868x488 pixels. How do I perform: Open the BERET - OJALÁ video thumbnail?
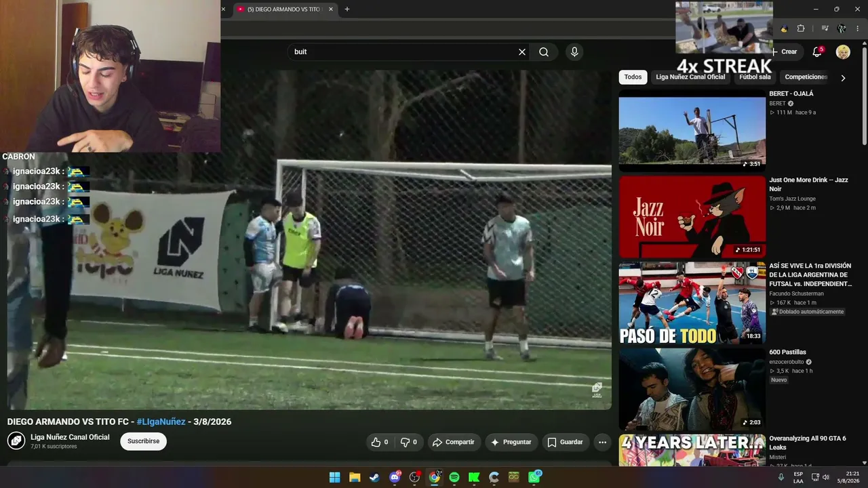692,131
